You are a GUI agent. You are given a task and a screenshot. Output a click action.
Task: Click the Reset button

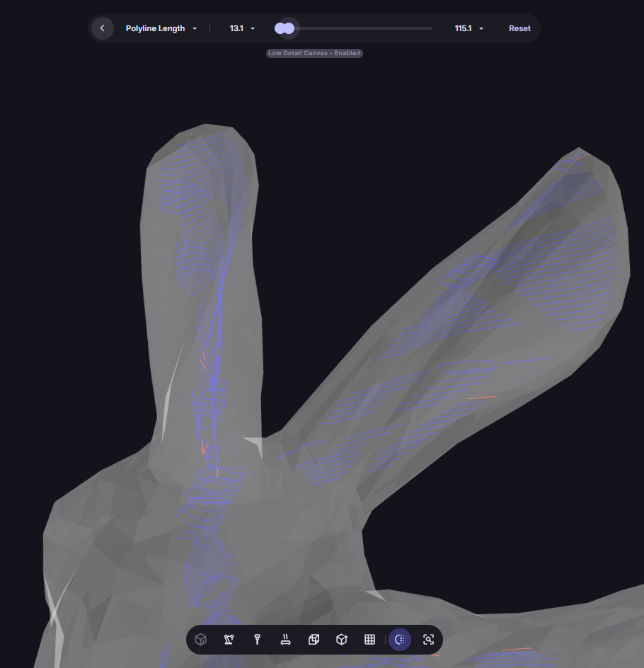point(519,28)
